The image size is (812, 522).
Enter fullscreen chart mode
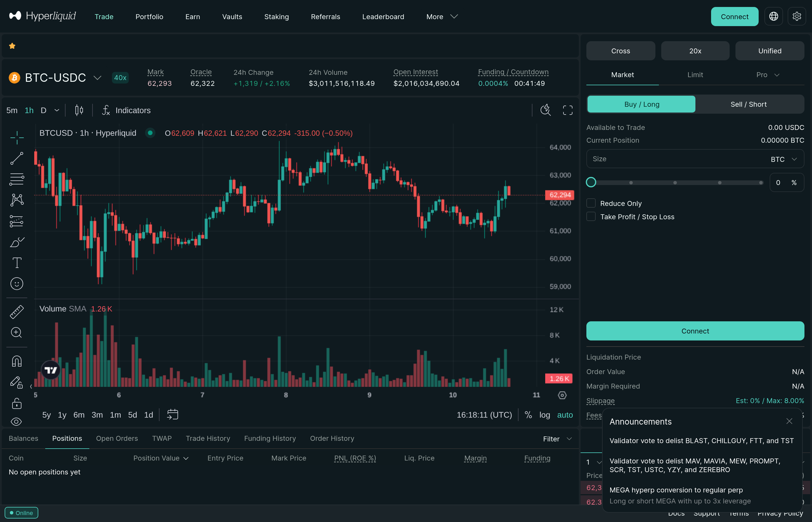click(x=568, y=110)
